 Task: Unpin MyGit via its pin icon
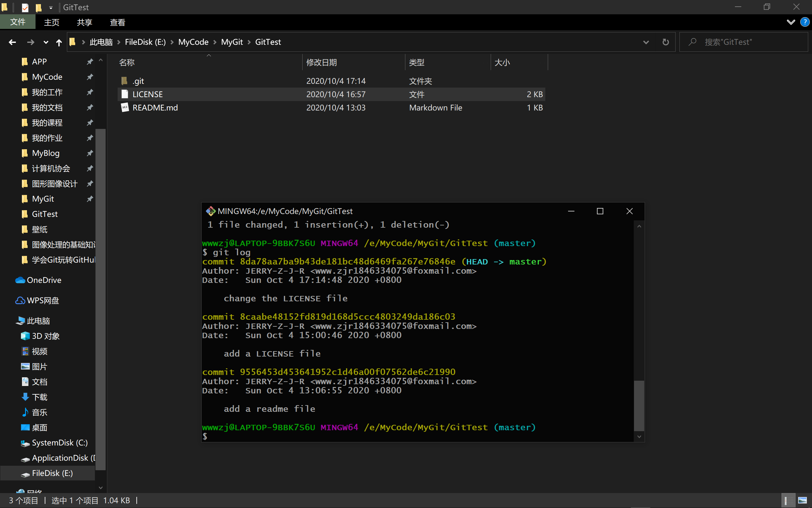click(89, 199)
